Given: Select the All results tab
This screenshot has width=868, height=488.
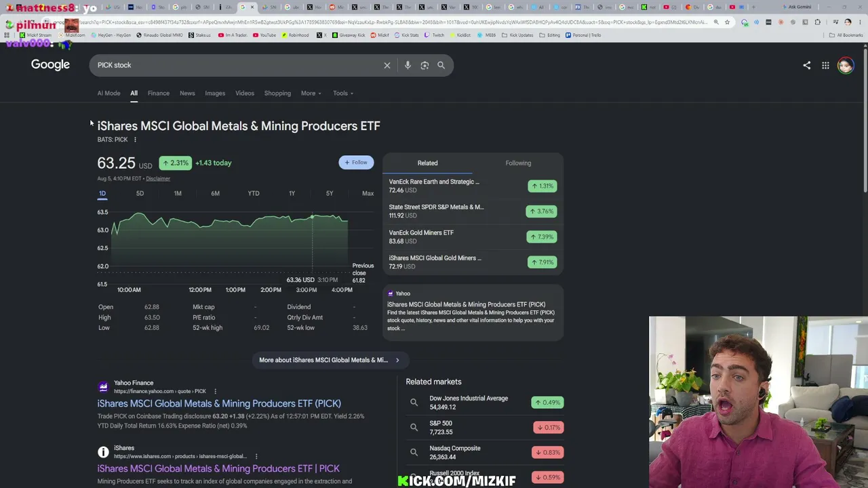Looking at the screenshot, I should (x=134, y=94).
